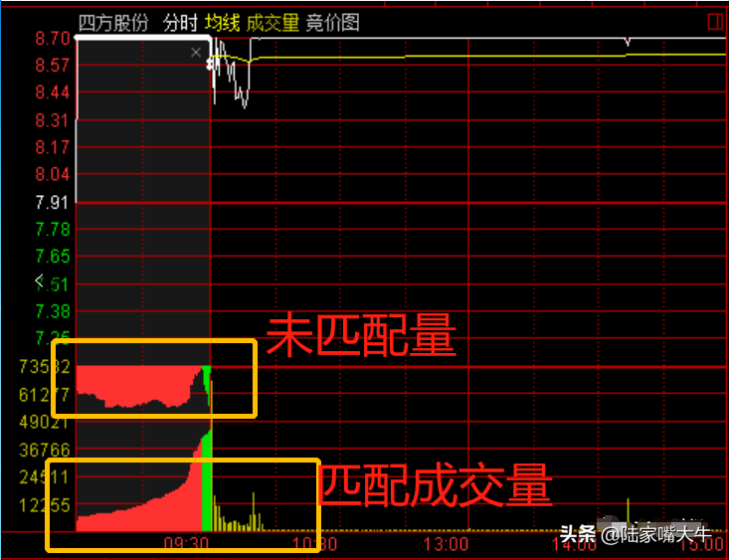Click the 头条 @陆家嘴大牛 watermark
729x560 pixels.
tap(636, 534)
